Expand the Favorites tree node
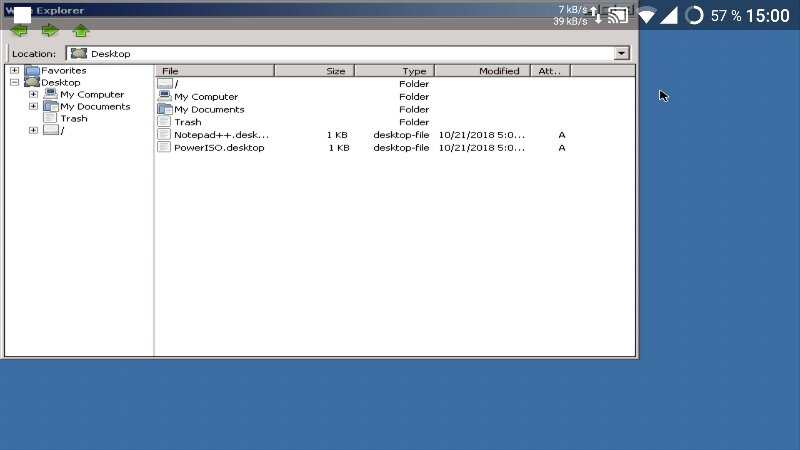The width and height of the screenshot is (800, 450). click(14, 70)
